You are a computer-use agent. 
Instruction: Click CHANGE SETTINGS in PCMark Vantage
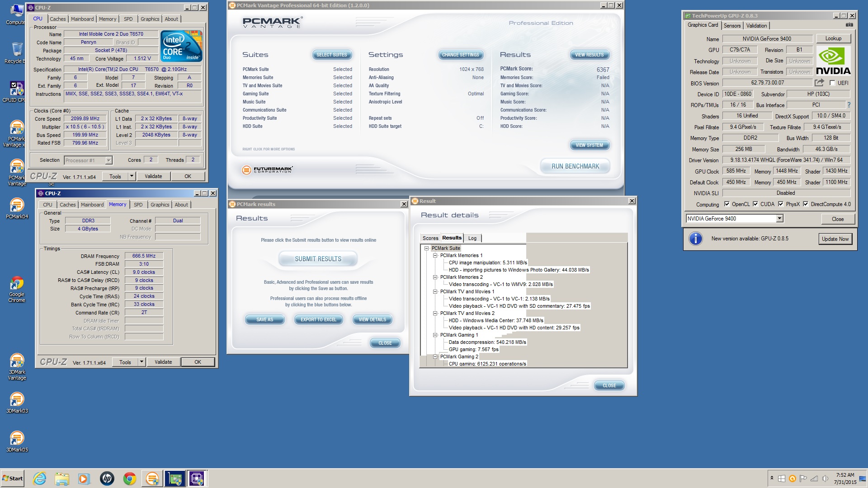click(x=460, y=55)
